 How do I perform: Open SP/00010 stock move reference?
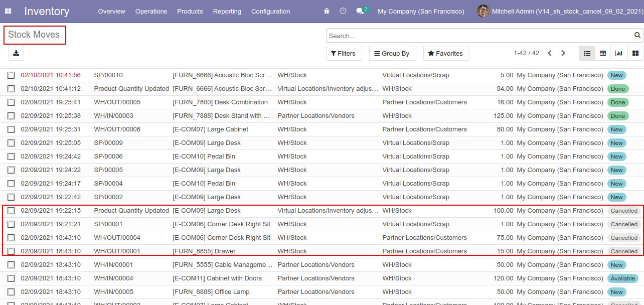click(108, 75)
